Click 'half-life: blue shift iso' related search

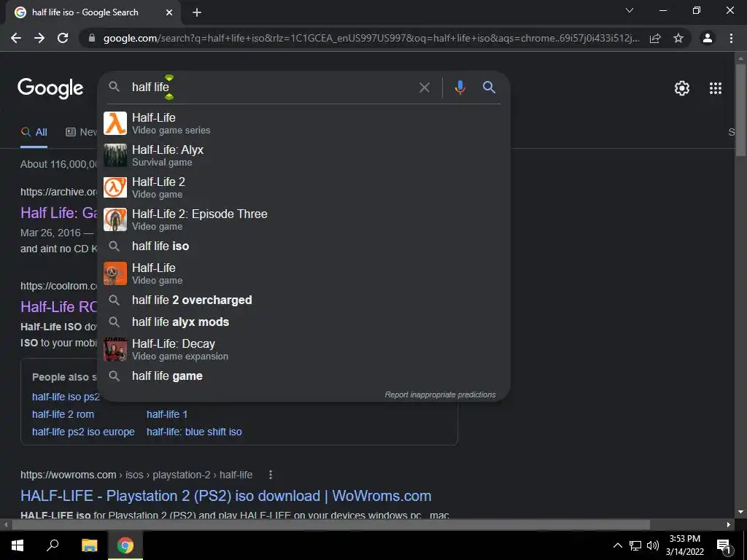point(194,432)
